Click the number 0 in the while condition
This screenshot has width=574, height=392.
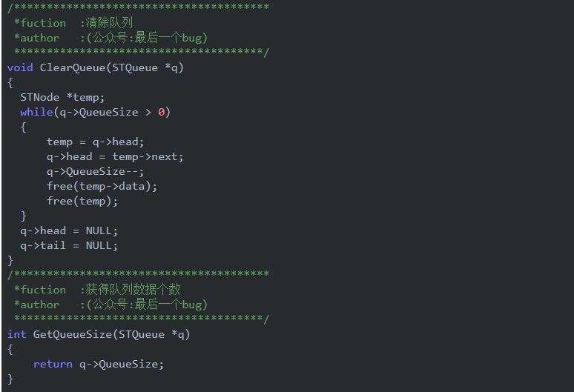click(161, 112)
